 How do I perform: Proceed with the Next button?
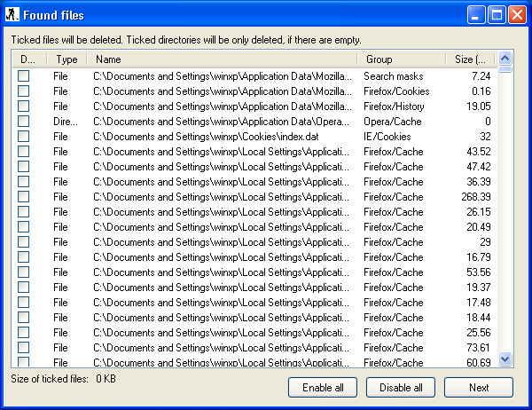[x=479, y=387]
